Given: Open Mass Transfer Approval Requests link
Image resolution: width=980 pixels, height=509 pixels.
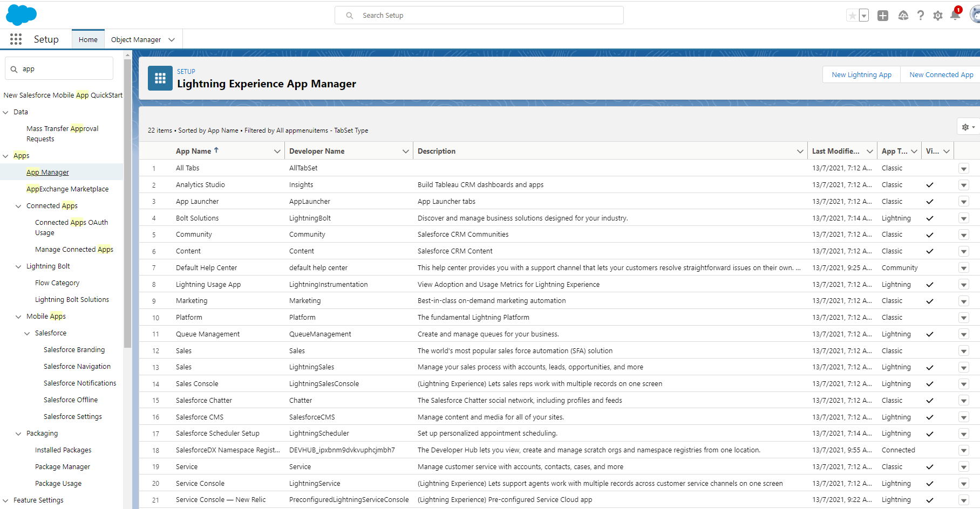Looking at the screenshot, I should (63, 134).
